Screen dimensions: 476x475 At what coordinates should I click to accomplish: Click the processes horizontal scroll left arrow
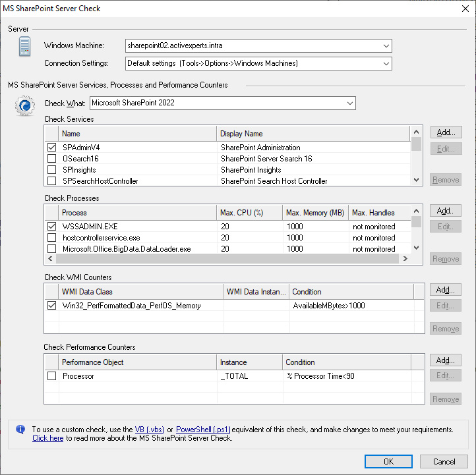[50, 259]
